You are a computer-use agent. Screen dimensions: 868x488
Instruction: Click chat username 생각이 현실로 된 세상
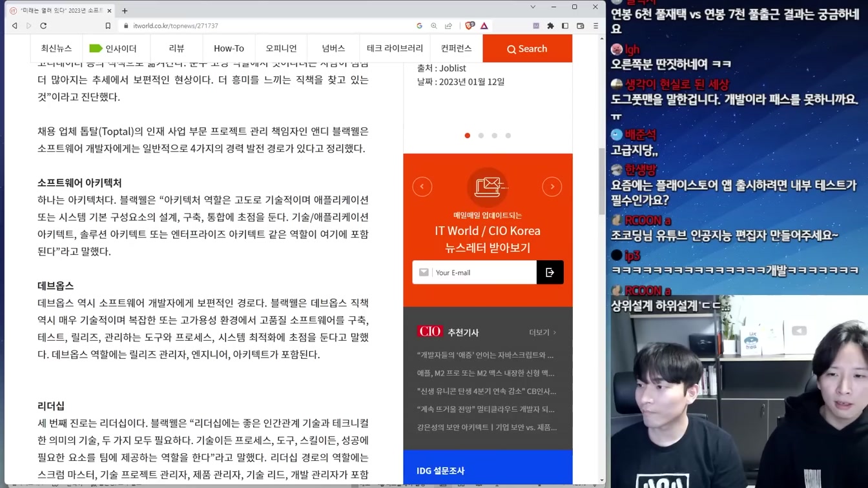(x=677, y=85)
